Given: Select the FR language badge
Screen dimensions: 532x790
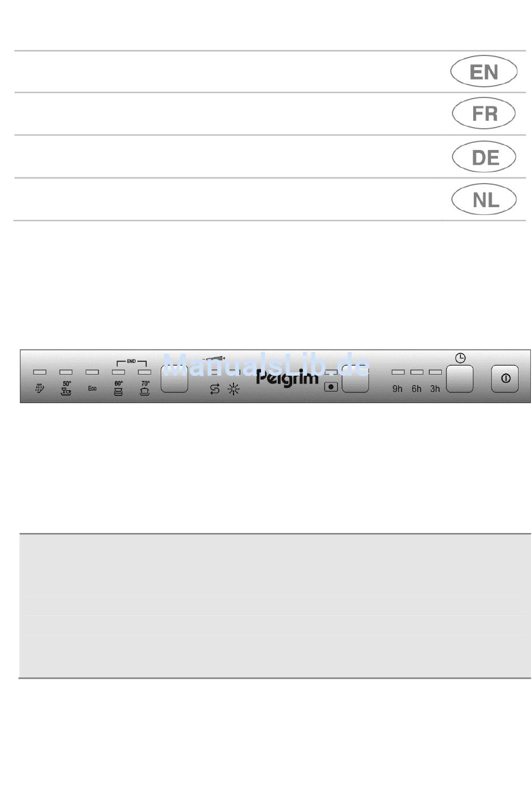Looking at the screenshot, I should 483,114.
